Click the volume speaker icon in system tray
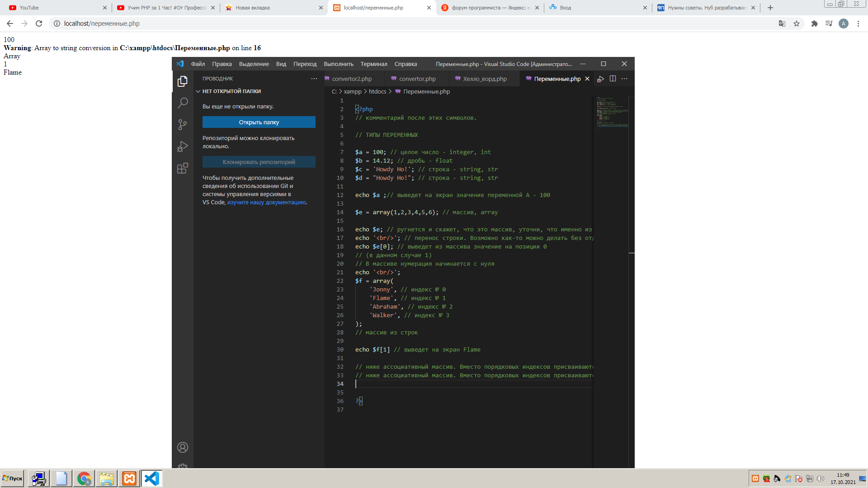868x488 pixels. pyautogui.click(x=821, y=479)
